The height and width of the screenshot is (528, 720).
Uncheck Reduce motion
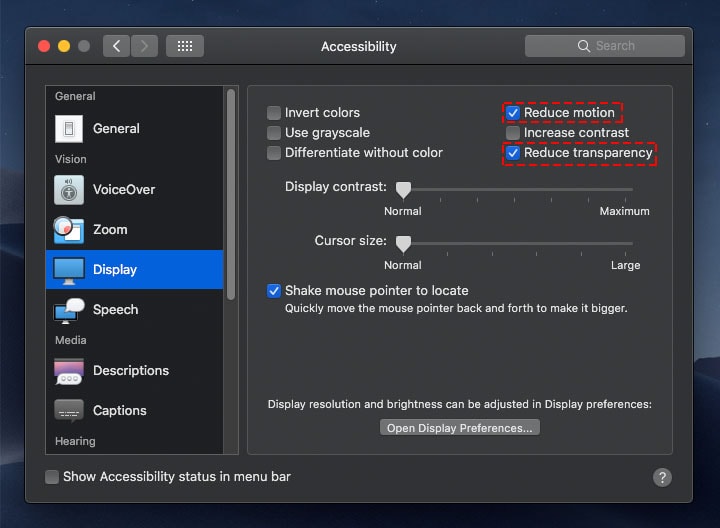513,113
